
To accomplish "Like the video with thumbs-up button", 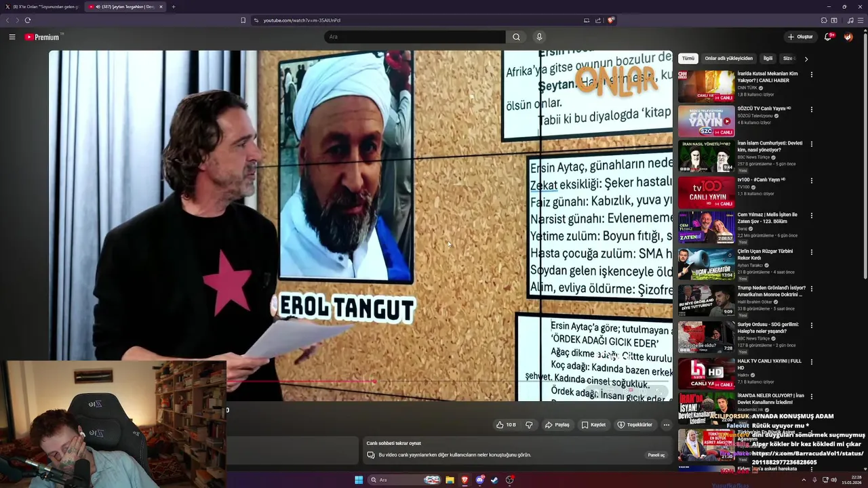I will (506, 425).
